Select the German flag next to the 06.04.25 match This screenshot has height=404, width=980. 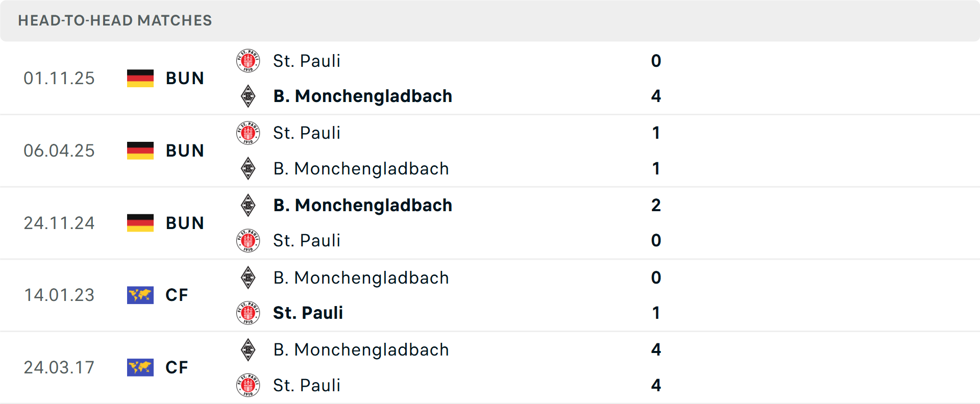(x=140, y=150)
